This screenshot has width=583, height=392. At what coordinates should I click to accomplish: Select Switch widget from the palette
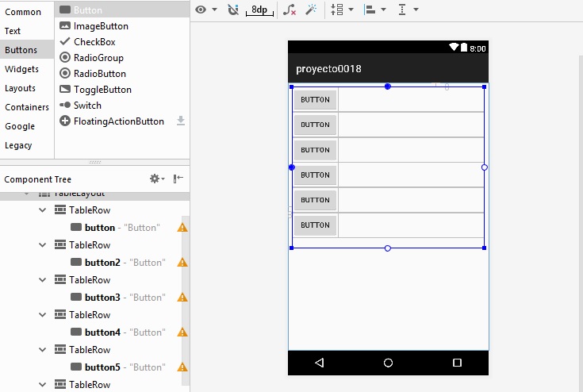tap(87, 106)
